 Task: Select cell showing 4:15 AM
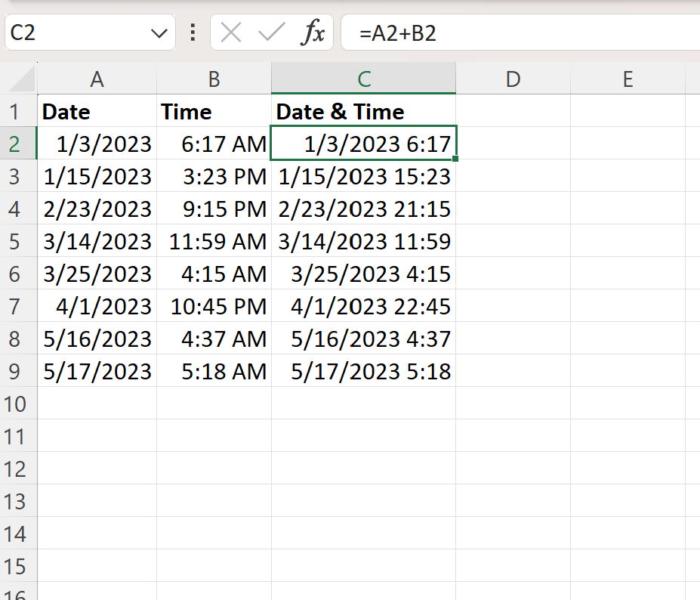(214, 274)
